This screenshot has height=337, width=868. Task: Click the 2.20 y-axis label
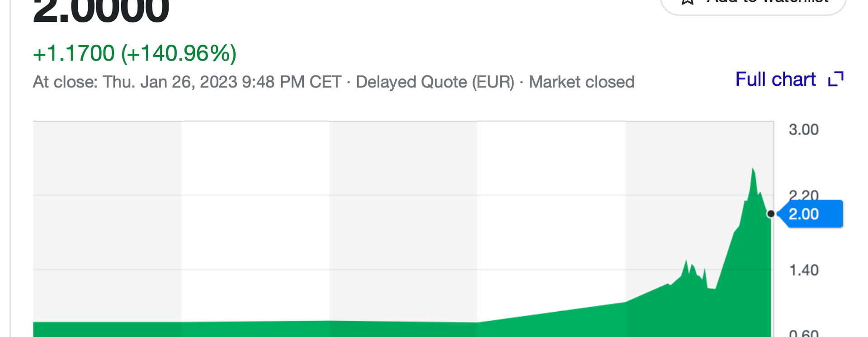pos(803,195)
